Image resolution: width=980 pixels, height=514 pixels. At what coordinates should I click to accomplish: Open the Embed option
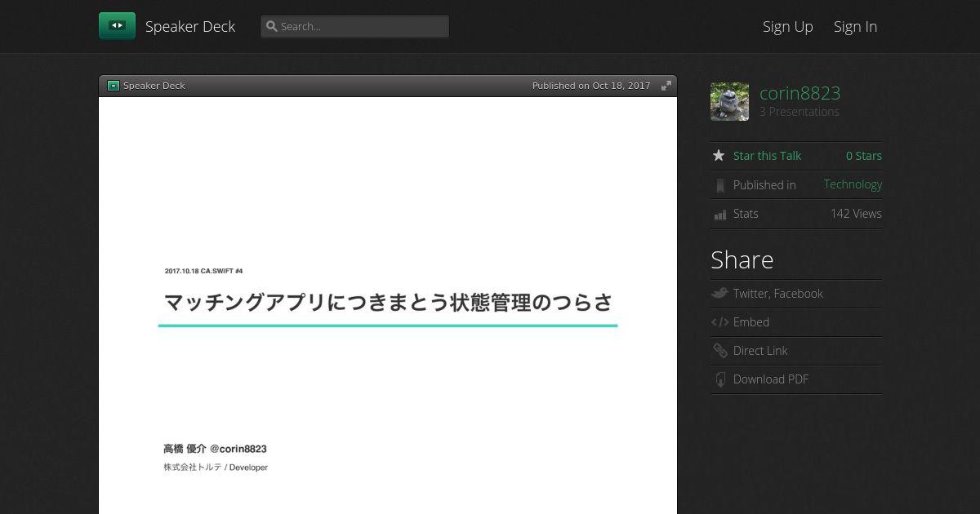[x=751, y=322]
